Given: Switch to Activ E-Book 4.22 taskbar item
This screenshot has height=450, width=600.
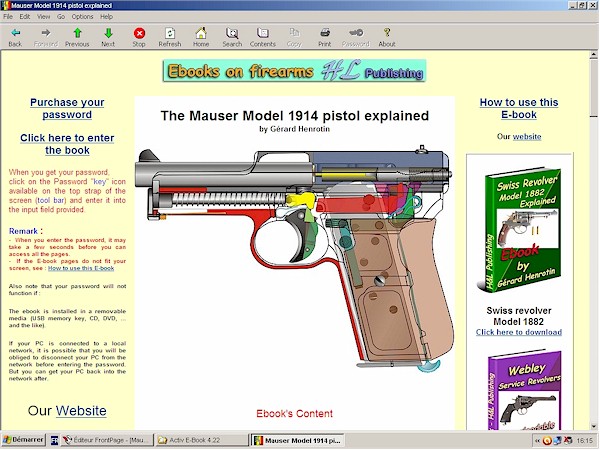Looking at the screenshot, I should click(201, 440).
